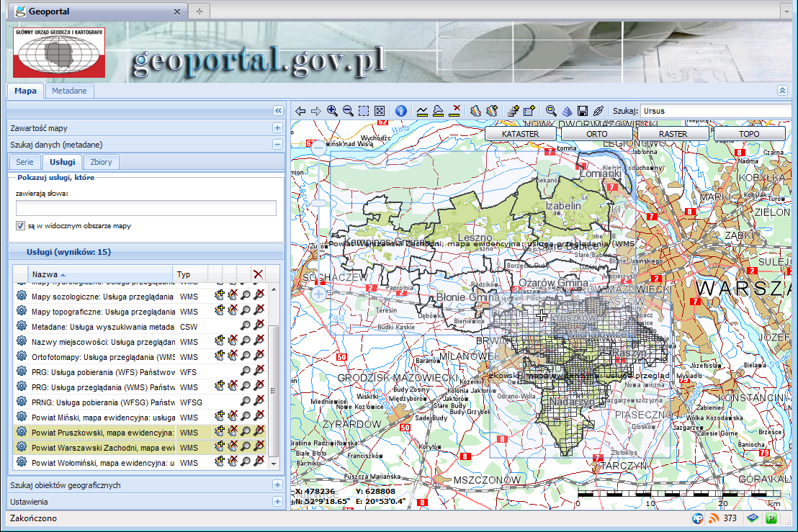
Task: Select 'Nazwy miejscowości' service row
Action: point(140,341)
